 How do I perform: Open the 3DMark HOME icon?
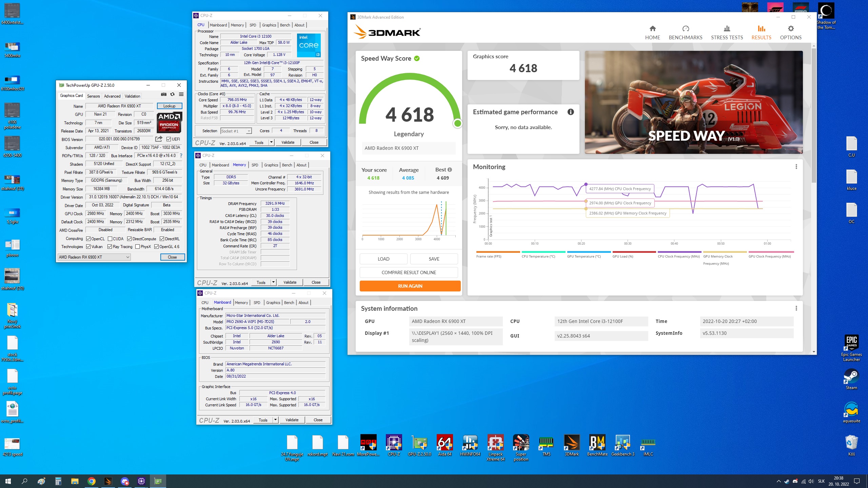click(652, 29)
